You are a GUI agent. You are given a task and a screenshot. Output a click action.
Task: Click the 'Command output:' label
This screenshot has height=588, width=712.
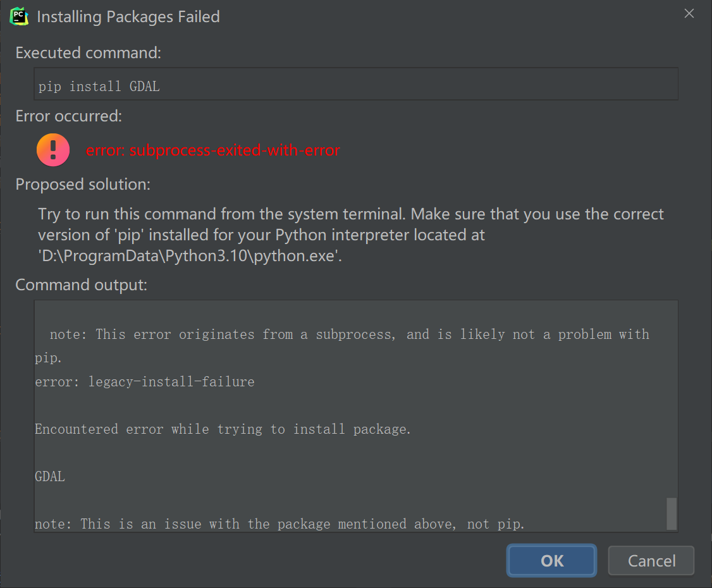81,285
